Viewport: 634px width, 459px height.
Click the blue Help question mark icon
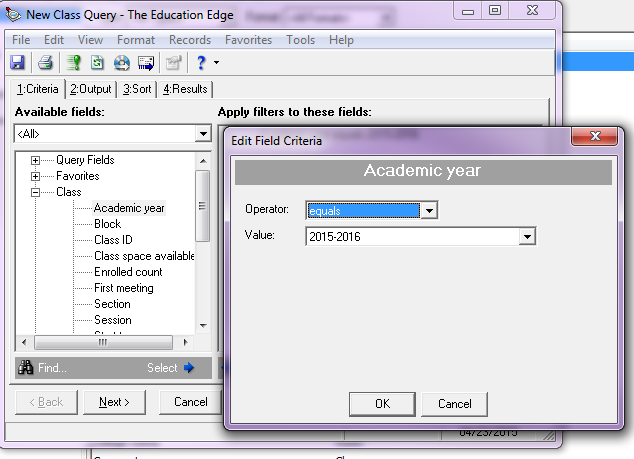(201, 63)
